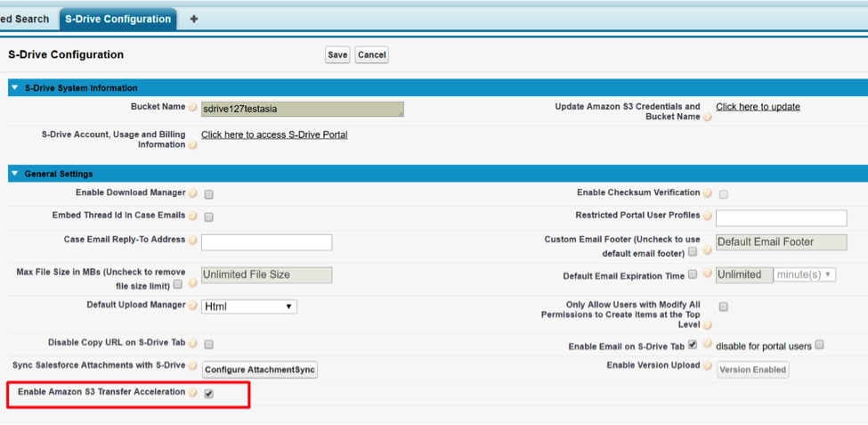The image size is (868, 425).
Task: Open help icon for S-Drive Account Billing Information
Action: pyautogui.click(x=192, y=145)
